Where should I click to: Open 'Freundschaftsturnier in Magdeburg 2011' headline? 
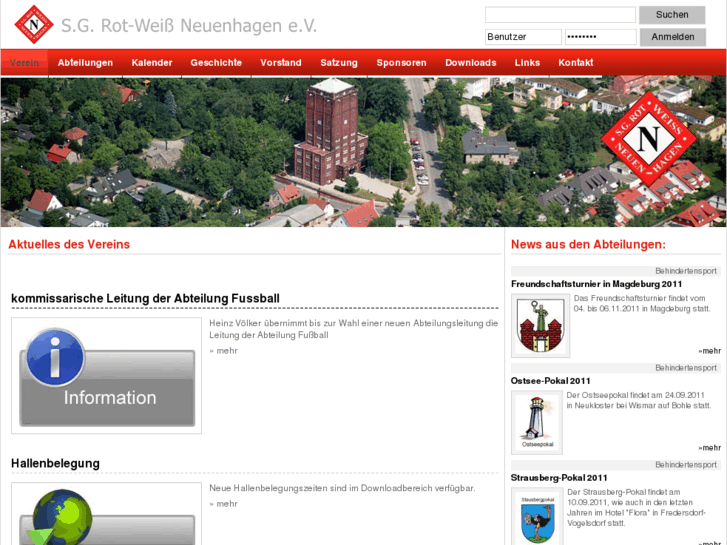(596, 284)
